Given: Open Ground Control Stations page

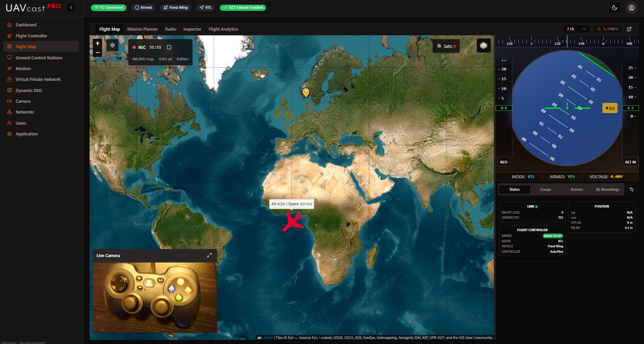Looking at the screenshot, I should tap(39, 58).
